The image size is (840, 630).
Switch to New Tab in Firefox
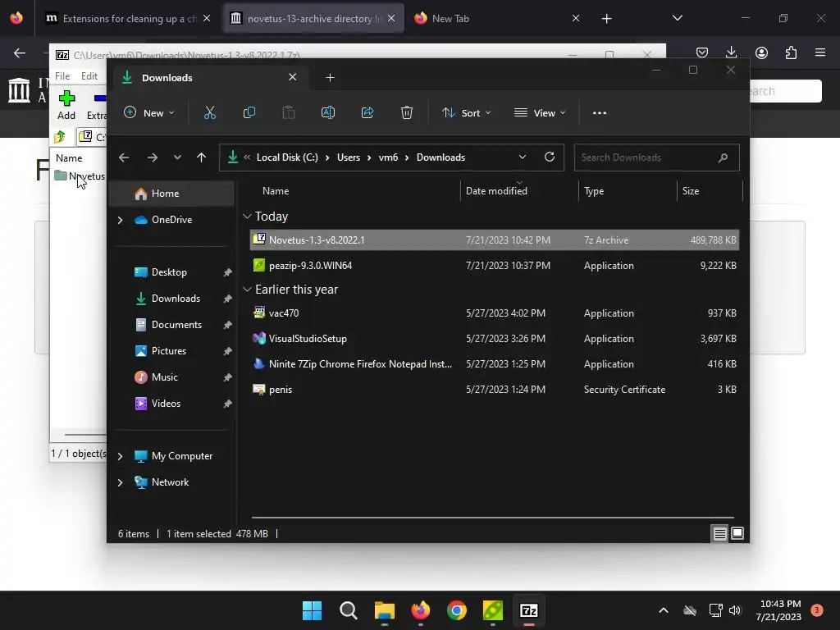[x=496, y=18]
